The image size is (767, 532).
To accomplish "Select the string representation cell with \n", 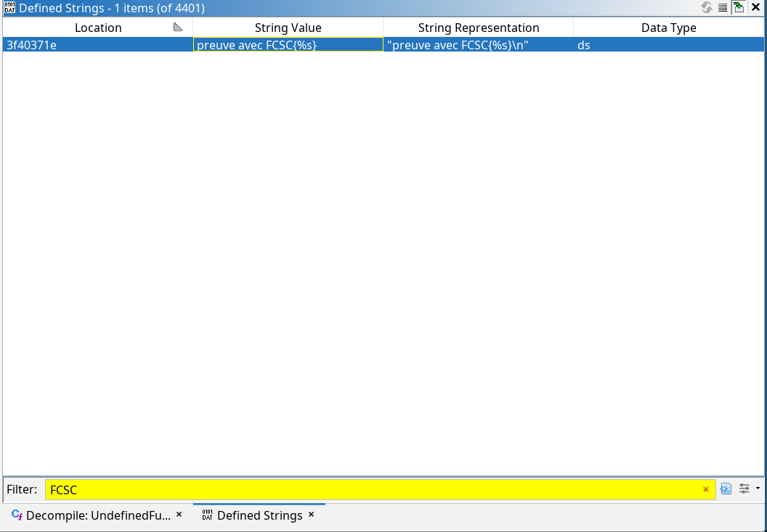I will 479,45.
